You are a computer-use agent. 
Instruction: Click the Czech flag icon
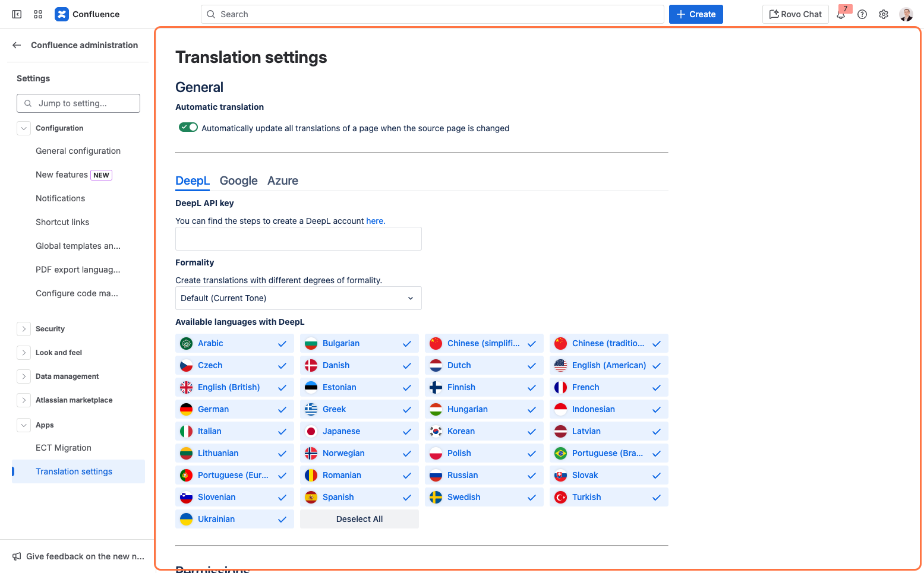[x=186, y=365]
